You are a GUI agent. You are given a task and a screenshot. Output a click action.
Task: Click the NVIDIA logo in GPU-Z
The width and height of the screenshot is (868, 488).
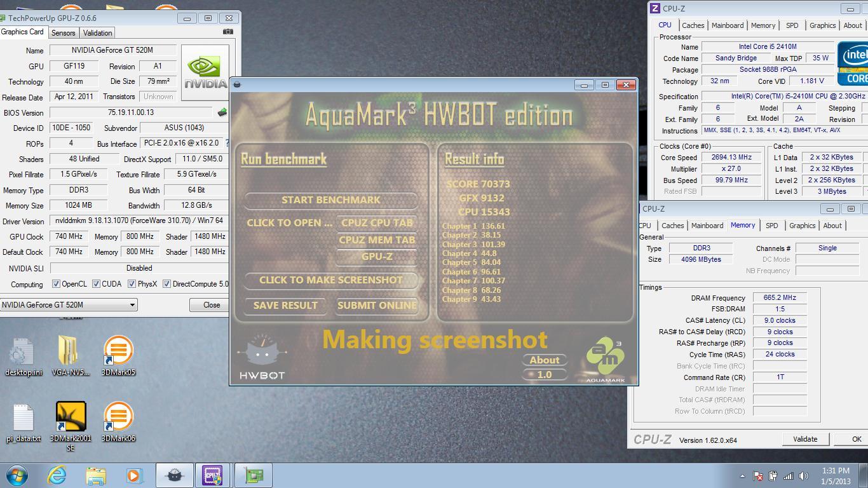[x=205, y=73]
